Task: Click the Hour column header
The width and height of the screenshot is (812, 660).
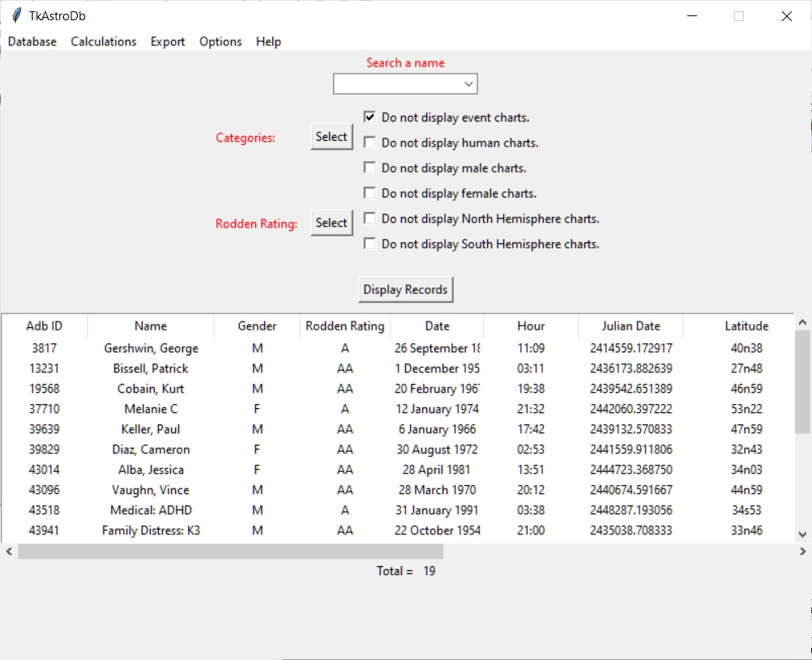Action: [531, 326]
